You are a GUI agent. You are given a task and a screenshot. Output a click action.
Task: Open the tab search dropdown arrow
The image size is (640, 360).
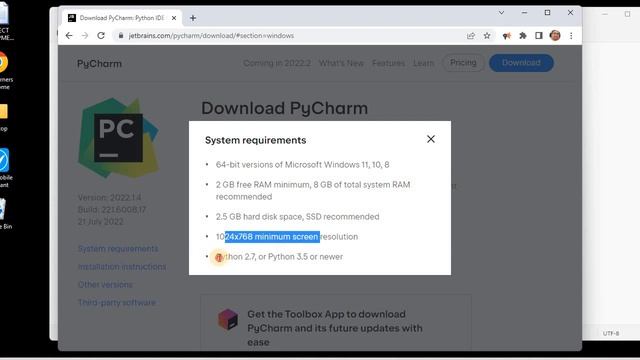coord(501,13)
